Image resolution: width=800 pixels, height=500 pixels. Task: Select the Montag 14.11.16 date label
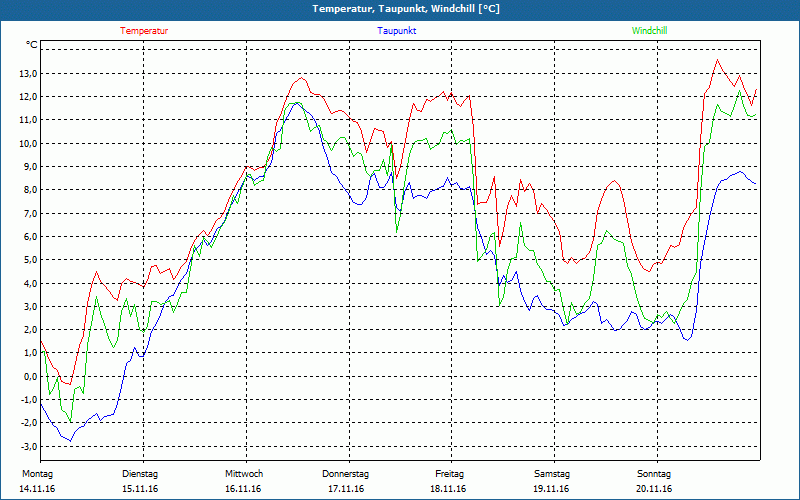pos(37,481)
